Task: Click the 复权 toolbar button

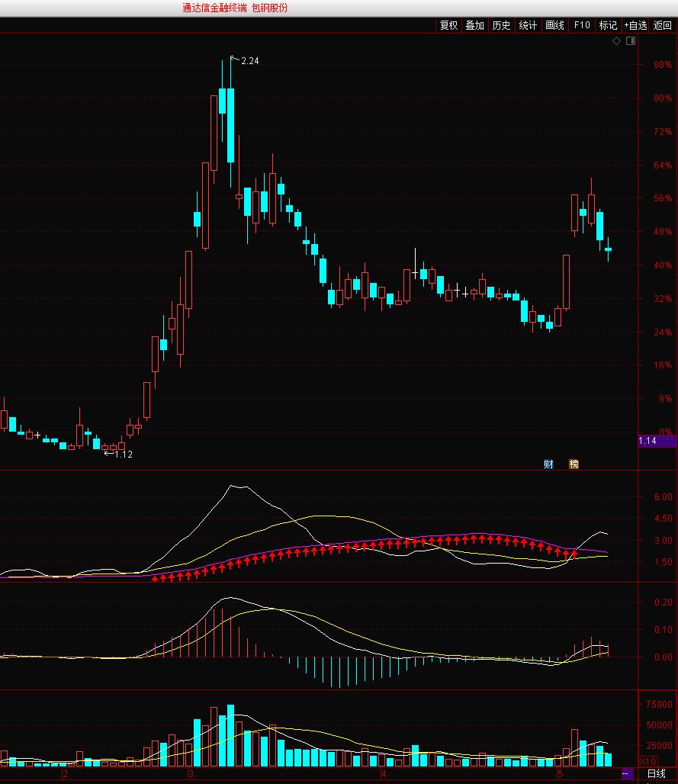Action: click(x=448, y=25)
